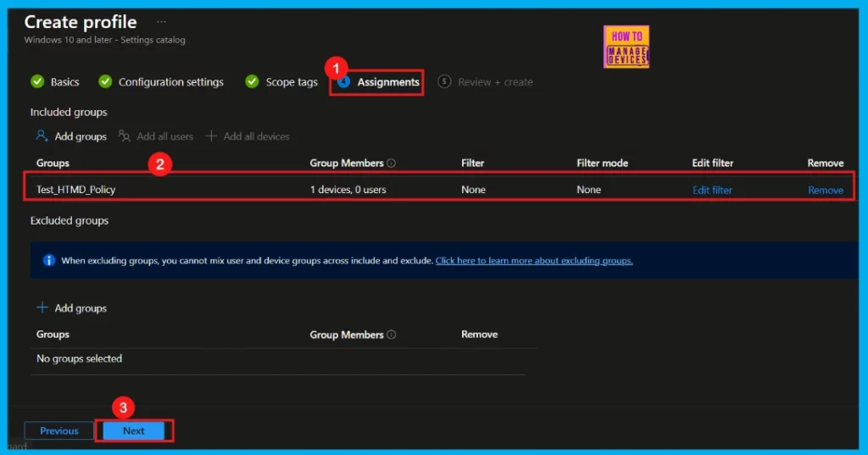868x455 pixels.
Task: Go to the Scope tags step
Action: pos(292,82)
